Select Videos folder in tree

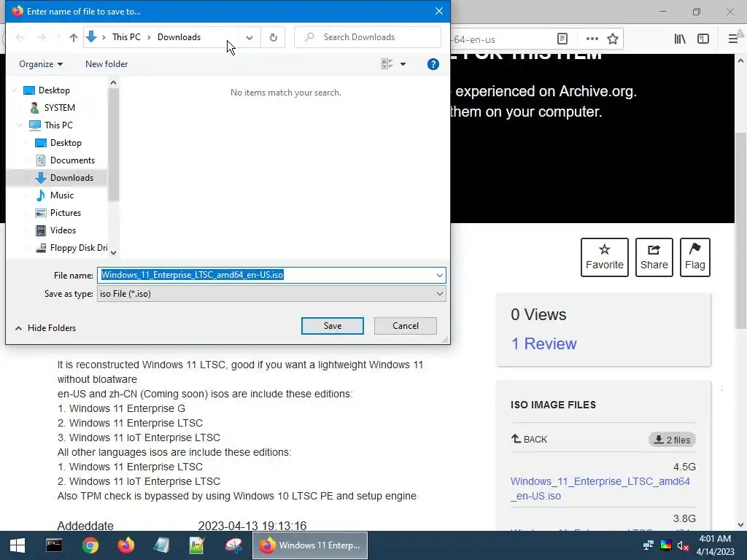point(63,230)
